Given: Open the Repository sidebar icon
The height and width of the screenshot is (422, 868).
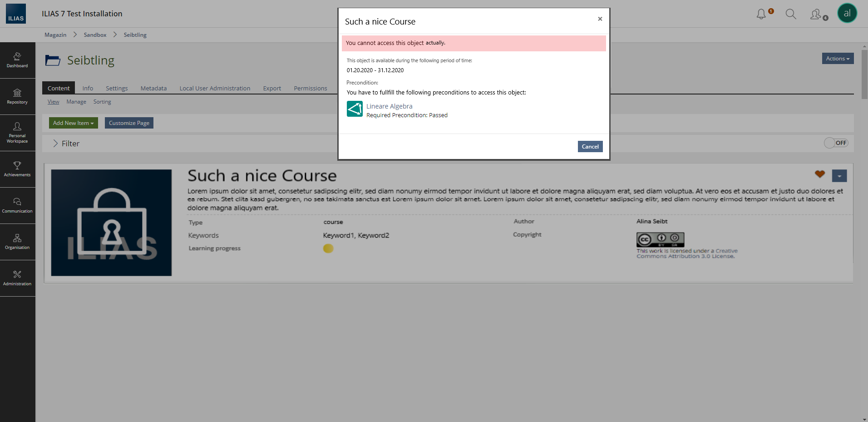Looking at the screenshot, I should click(17, 96).
